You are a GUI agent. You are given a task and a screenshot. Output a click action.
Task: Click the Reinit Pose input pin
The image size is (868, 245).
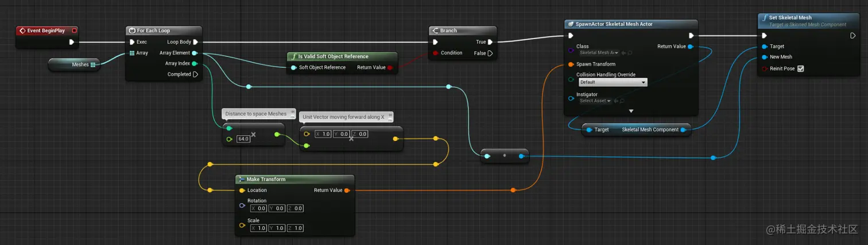[x=764, y=68]
